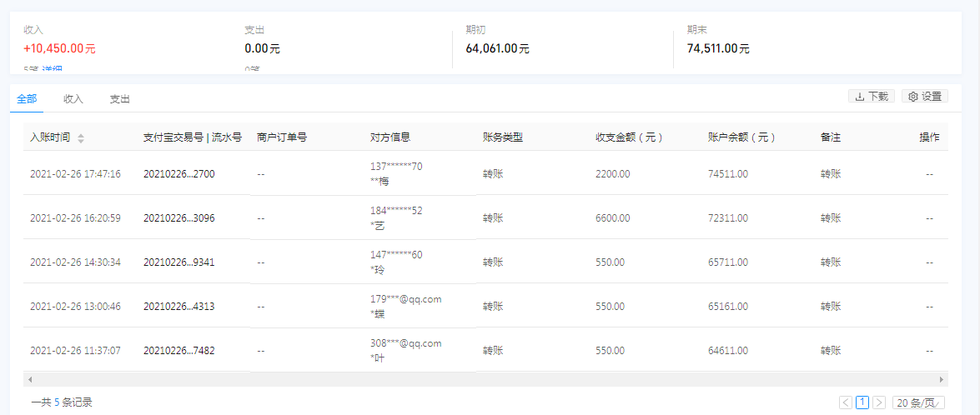This screenshot has height=415, width=980.
Task: Open transaction 20210226...4313
Action: (x=178, y=307)
